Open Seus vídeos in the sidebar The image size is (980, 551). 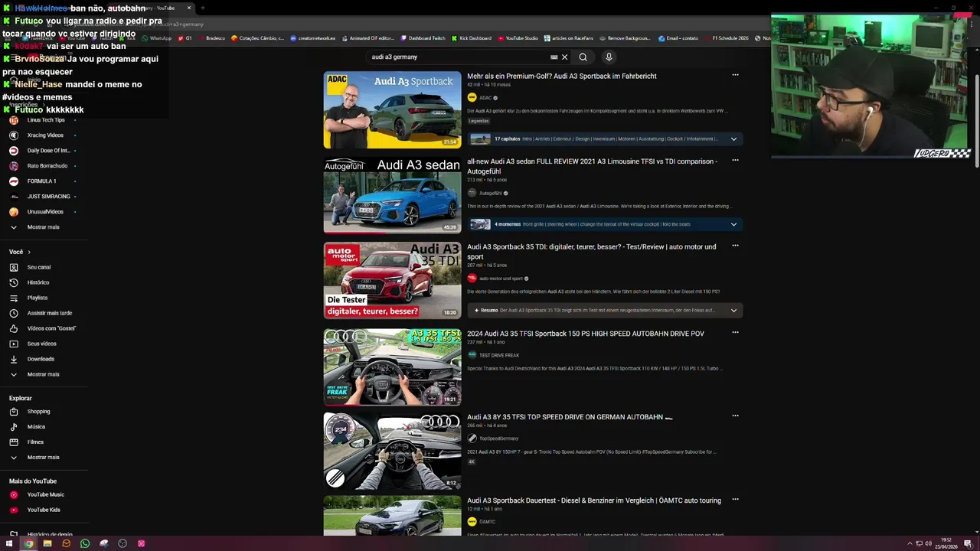[x=42, y=344]
